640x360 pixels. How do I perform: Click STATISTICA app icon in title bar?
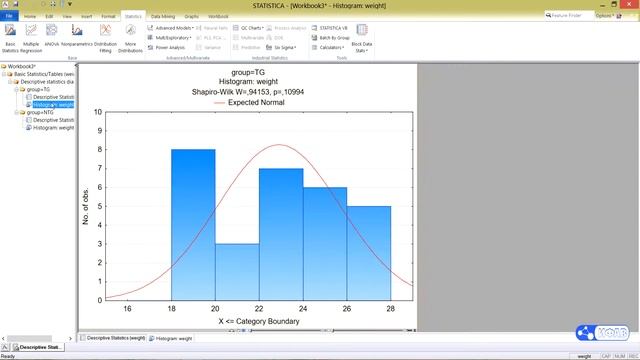(5, 4)
